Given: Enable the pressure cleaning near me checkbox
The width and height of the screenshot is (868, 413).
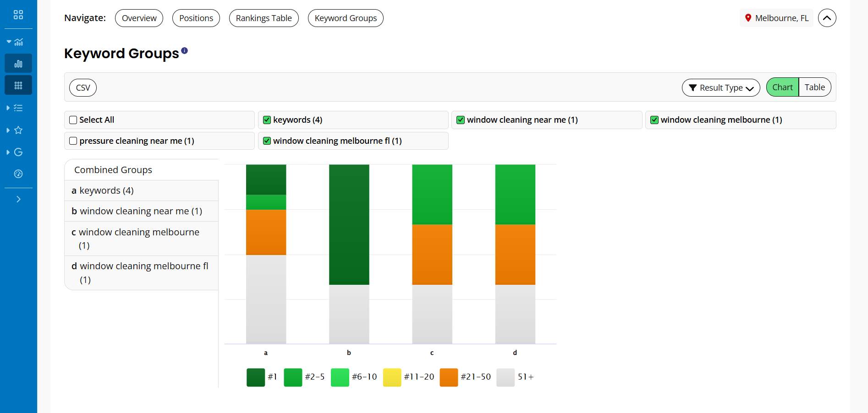Looking at the screenshot, I should [x=73, y=141].
